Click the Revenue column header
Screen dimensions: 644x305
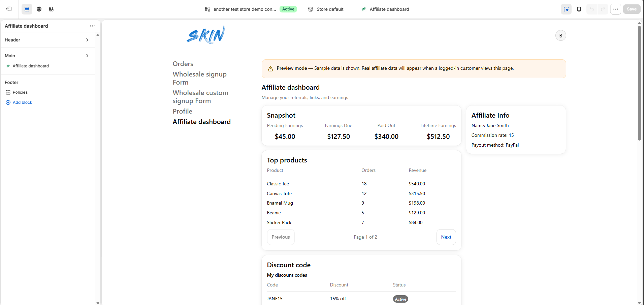pyautogui.click(x=418, y=170)
